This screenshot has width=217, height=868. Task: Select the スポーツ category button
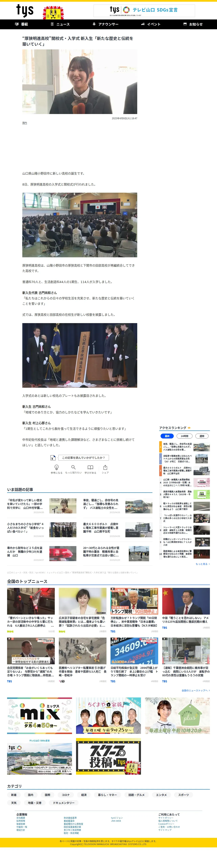coord(183,795)
